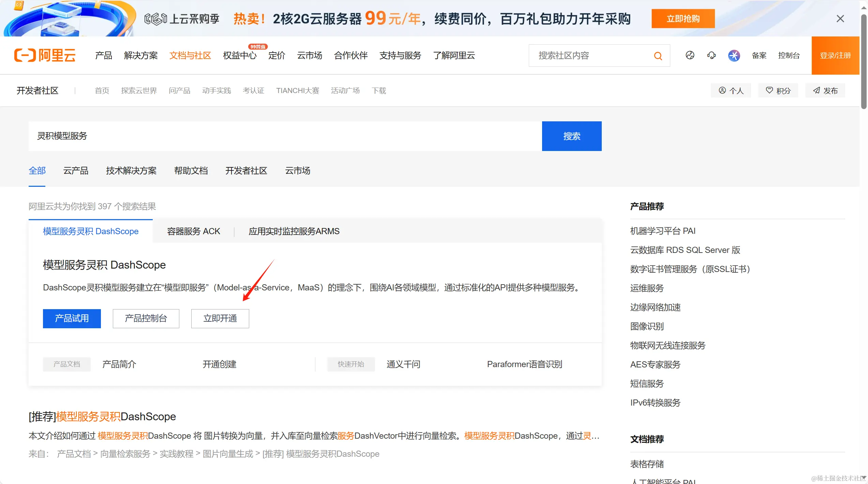Select the 帮助文档 result filter
This screenshot has height=484, width=868.
coord(191,170)
